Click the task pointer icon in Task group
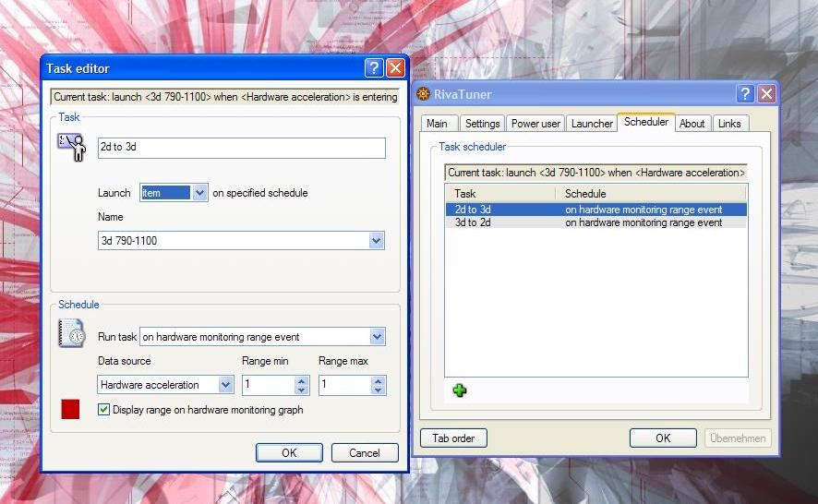This screenshot has width=818, height=504. click(72, 147)
